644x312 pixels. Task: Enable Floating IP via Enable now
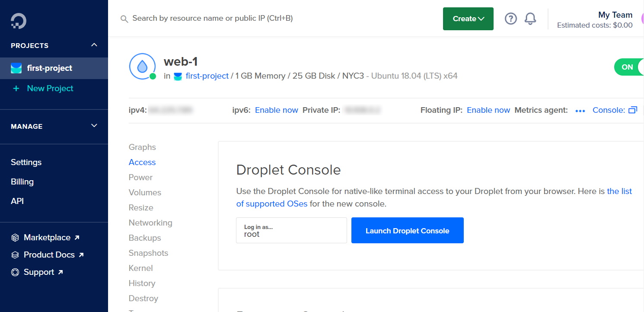(488, 110)
